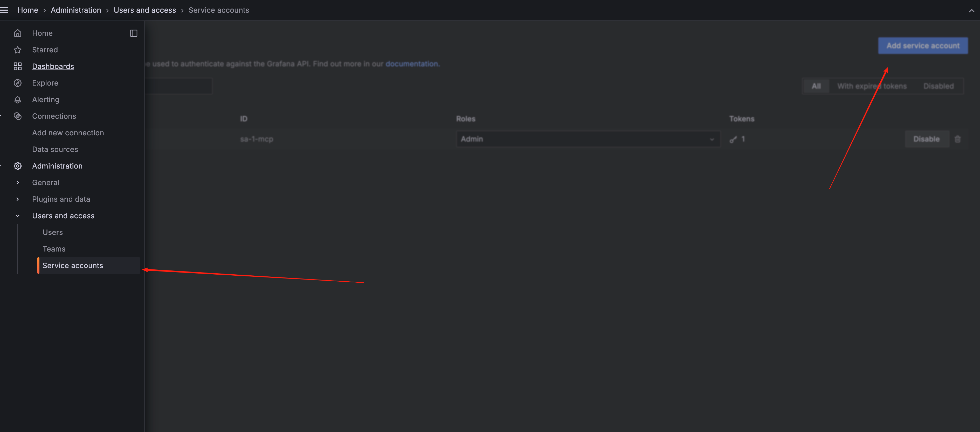Viewport: 980px width, 432px height.
Task: Collapse the top bar with the chevron-up icon
Action: [x=971, y=11]
